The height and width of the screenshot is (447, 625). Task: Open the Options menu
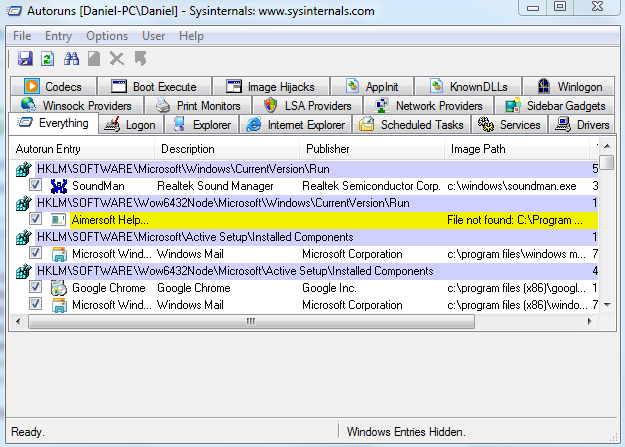(107, 36)
